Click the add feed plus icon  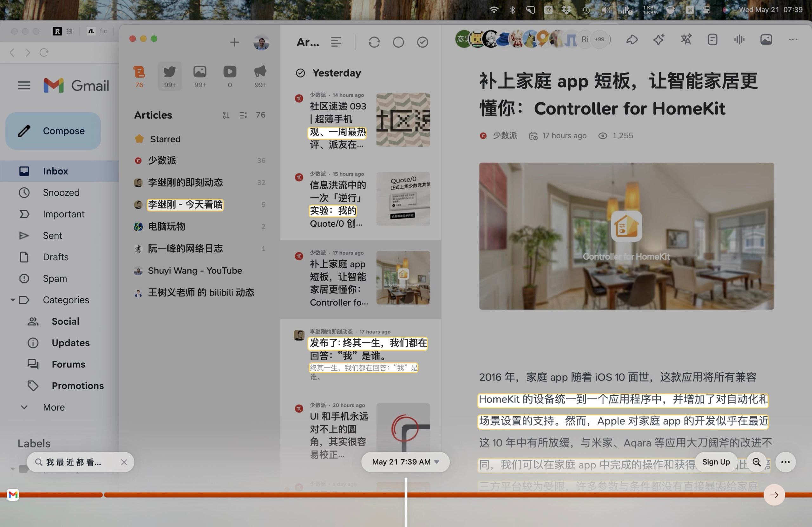click(x=234, y=42)
